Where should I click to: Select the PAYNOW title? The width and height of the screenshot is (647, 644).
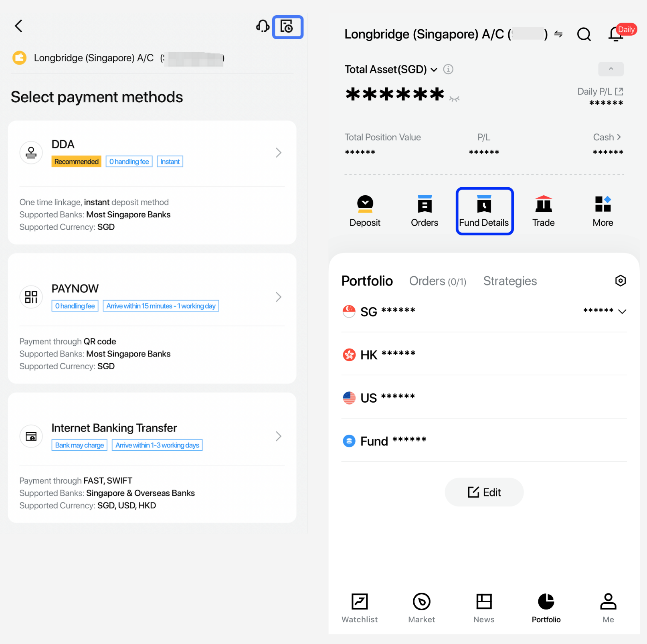click(75, 289)
